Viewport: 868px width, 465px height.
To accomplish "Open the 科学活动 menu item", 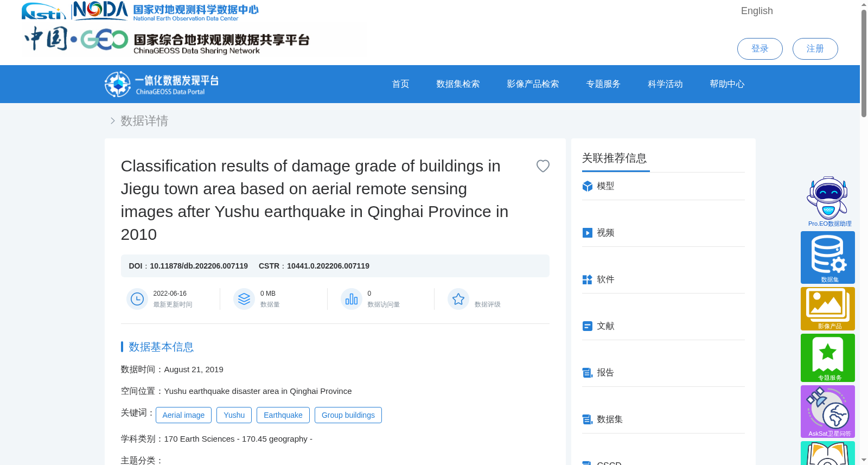I will pos(665,84).
